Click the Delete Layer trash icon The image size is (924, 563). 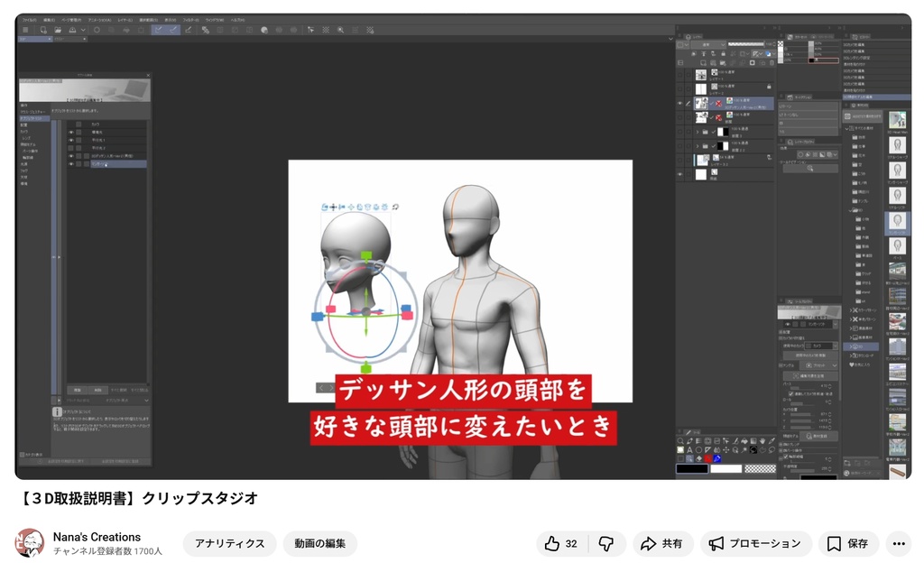pos(771,61)
